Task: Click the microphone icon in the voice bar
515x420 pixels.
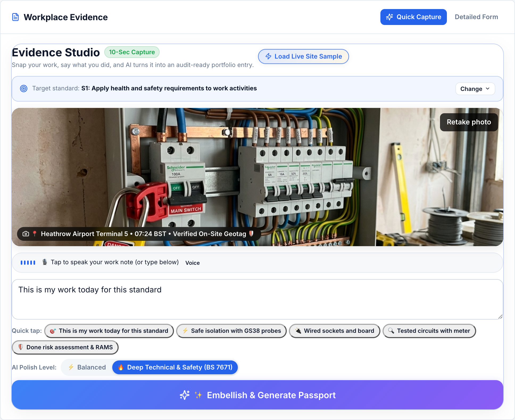Action: (x=45, y=262)
